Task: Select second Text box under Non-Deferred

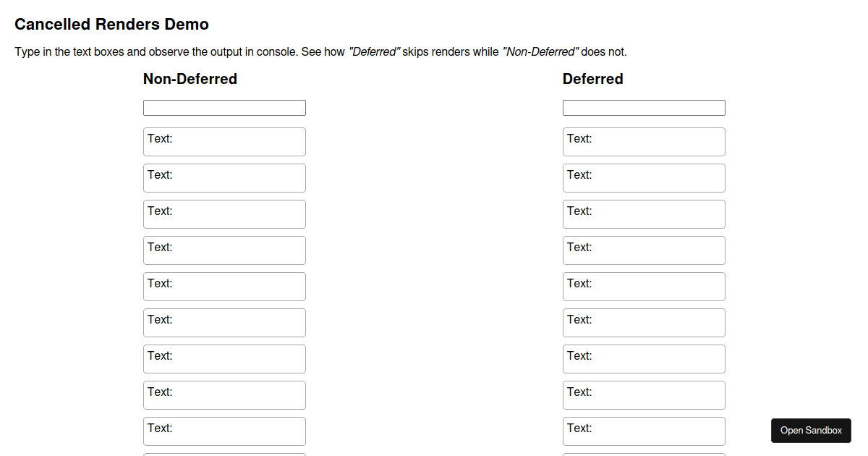Action: coord(224,178)
